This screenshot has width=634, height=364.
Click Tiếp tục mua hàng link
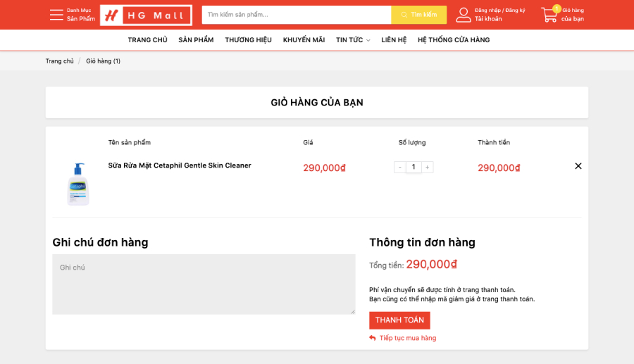pyautogui.click(x=408, y=338)
